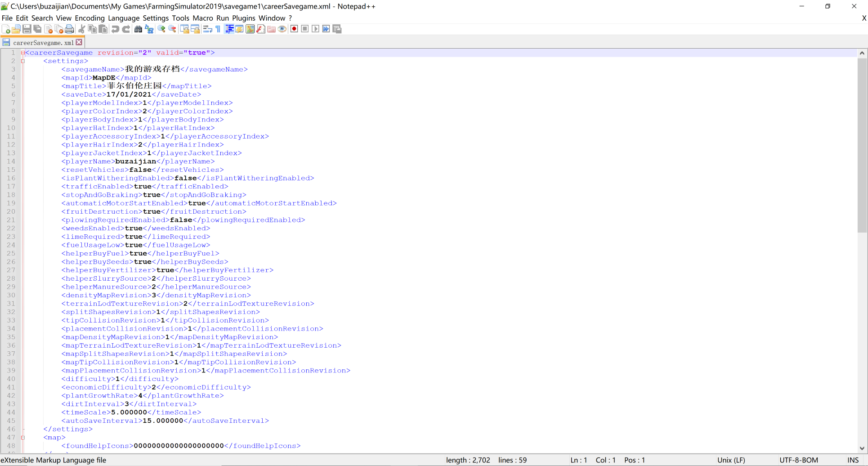Click the INS insert mode indicator
Image resolution: width=868 pixels, height=466 pixels.
pos(853,460)
